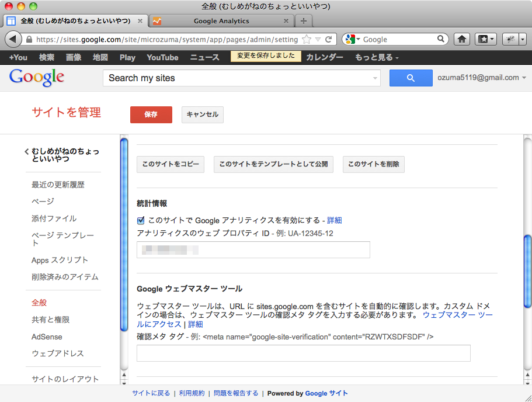This screenshot has height=402, width=532.
Task: Click the lock icon in address bar
Action: tap(29, 39)
